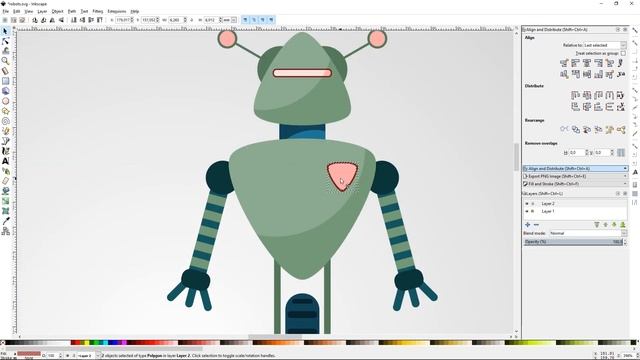
Task: Select the Color dropper tool
Action: click(5, 221)
